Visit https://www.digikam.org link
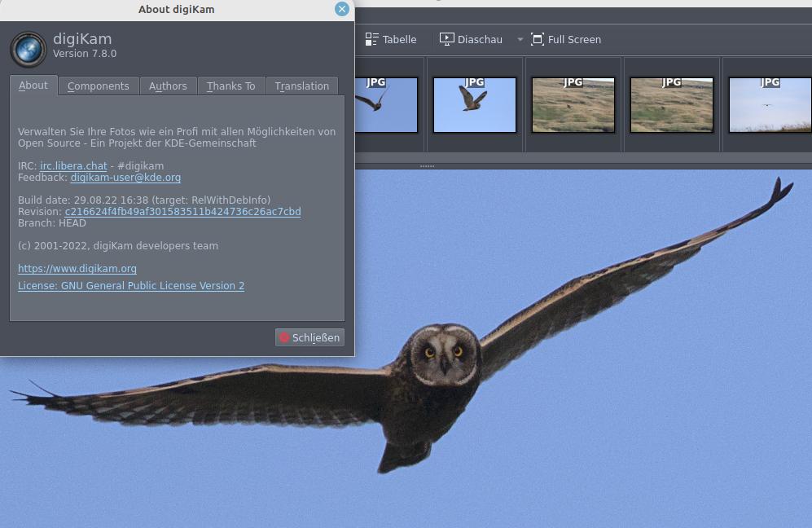The height and width of the screenshot is (528, 812). coord(77,268)
